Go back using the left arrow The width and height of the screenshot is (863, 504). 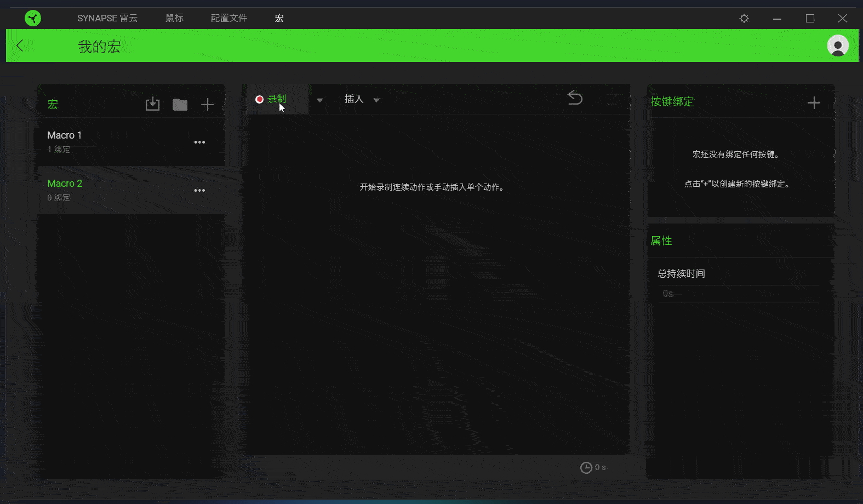pyautogui.click(x=20, y=45)
